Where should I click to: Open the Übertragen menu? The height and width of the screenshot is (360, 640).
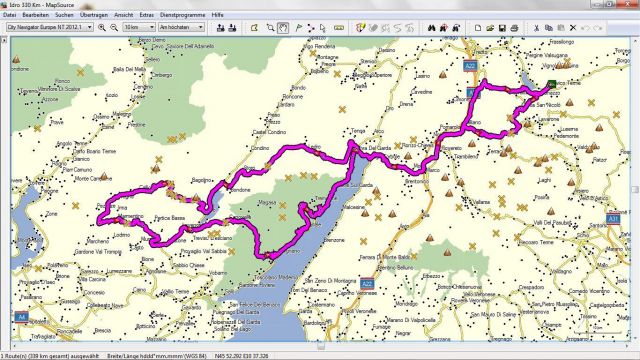(94, 15)
